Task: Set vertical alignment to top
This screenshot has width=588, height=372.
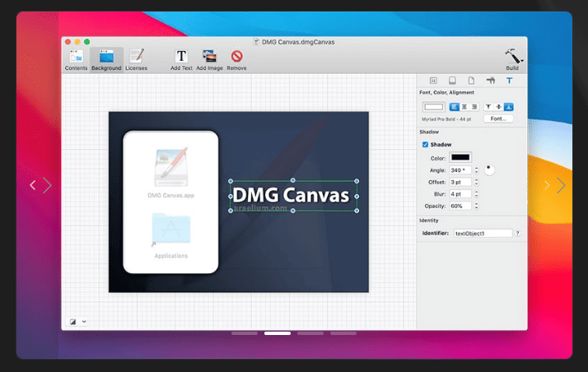Action: click(488, 107)
